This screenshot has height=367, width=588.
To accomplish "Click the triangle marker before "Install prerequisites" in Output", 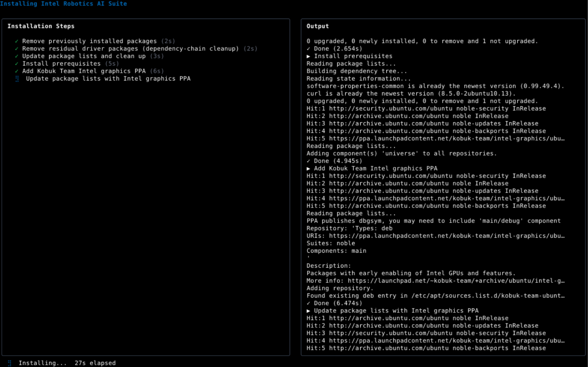I will (309, 56).
